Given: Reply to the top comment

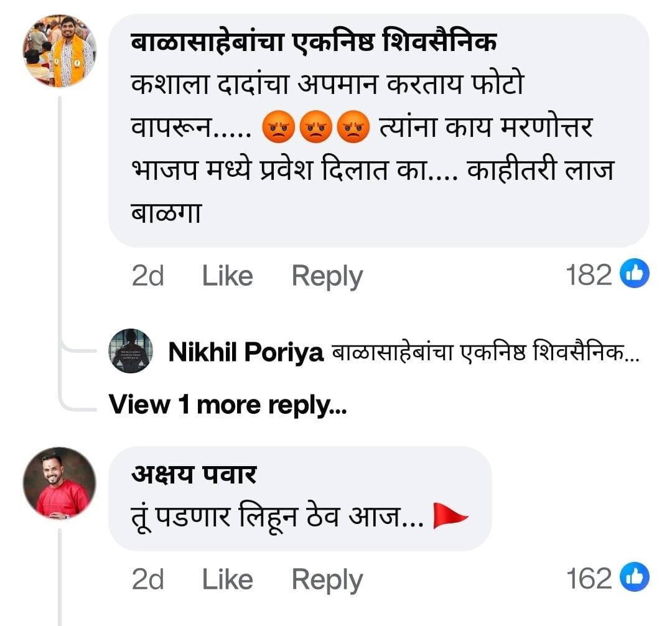Looking at the screenshot, I should pos(327,274).
